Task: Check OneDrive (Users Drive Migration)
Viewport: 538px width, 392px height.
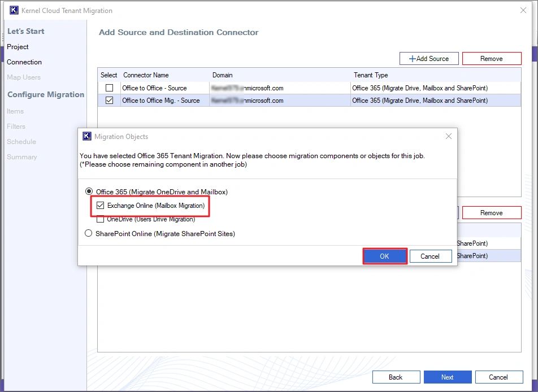Action: pyautogui.click(x=101, y=219)
